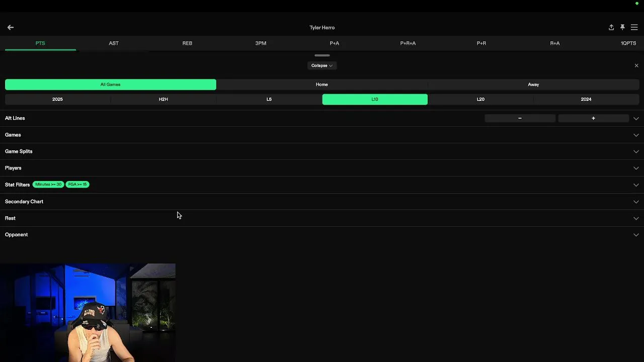This screenshot has height=362, width=644.
Task: Select the All Games filter
Action: (111, 84)
